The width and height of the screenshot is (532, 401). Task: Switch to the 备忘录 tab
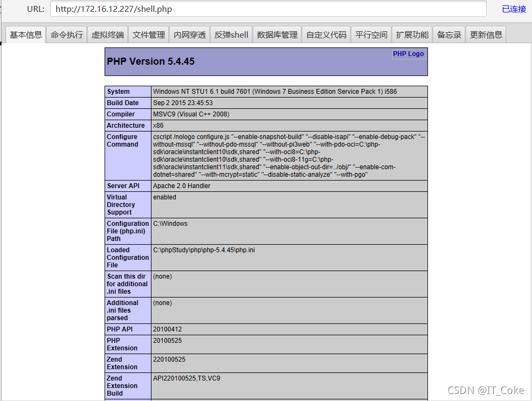(449, 34)
